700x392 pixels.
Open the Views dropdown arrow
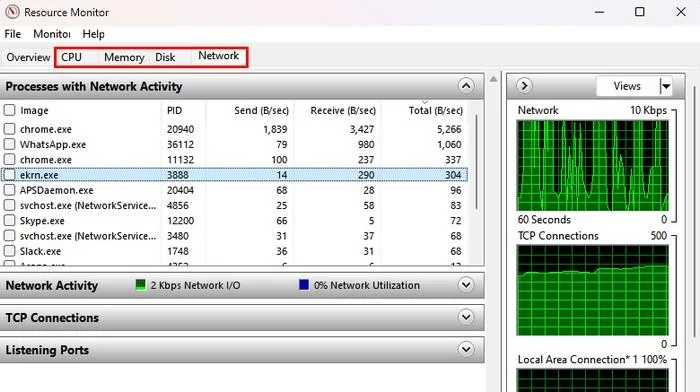click(x=666, y=86)
